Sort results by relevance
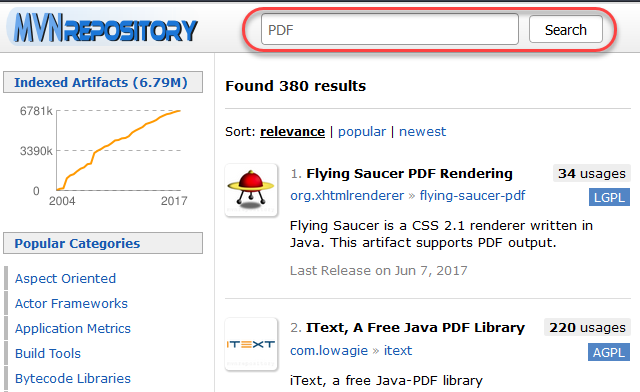This screenshot has width=640, height=392. click(x=292, y=131)
